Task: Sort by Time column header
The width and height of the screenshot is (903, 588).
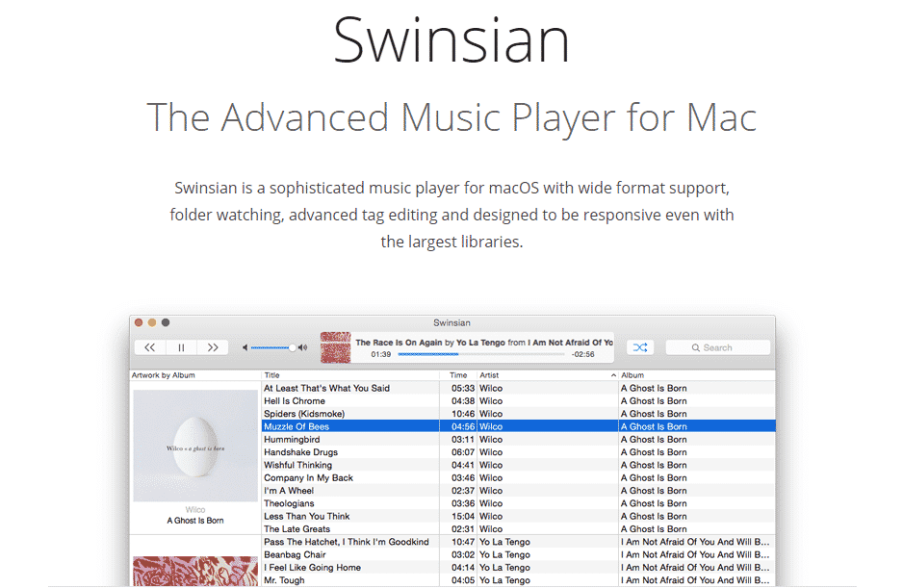Action: tap(458, 375)
